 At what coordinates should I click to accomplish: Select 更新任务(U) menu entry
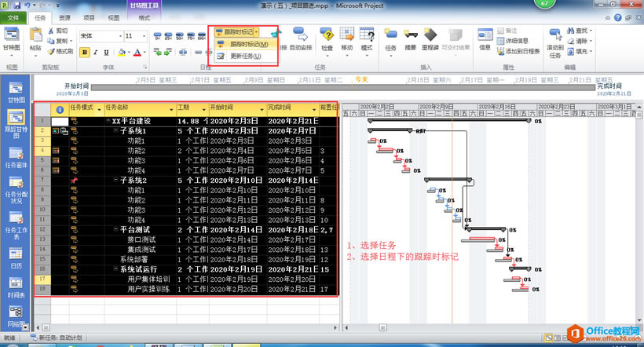pos(244,57)
